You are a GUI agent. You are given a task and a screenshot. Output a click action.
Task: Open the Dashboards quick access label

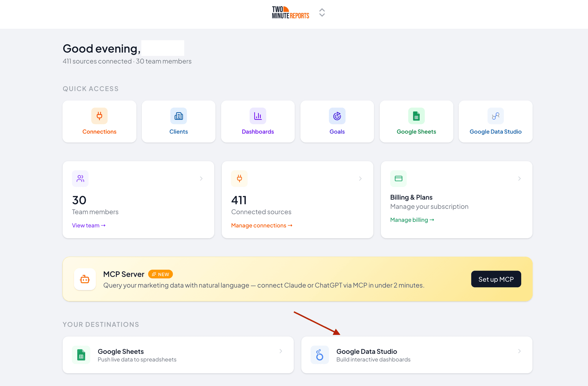(x=258, y=132)
